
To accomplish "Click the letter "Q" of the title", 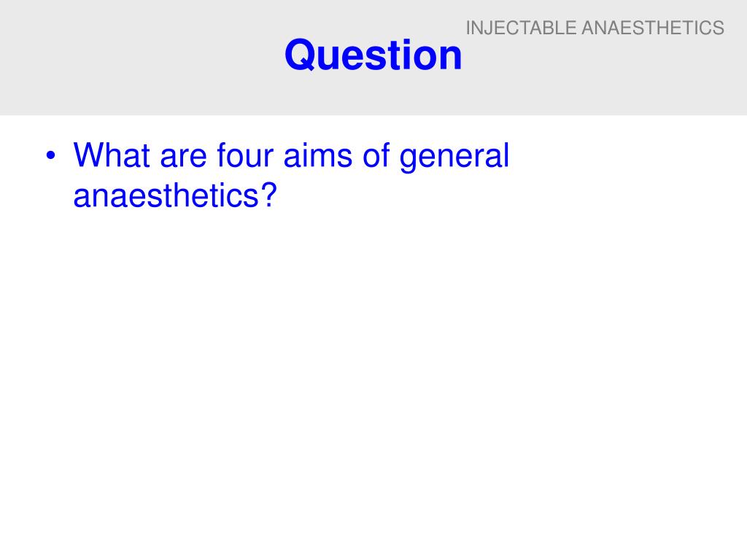I will click(300, 55).
